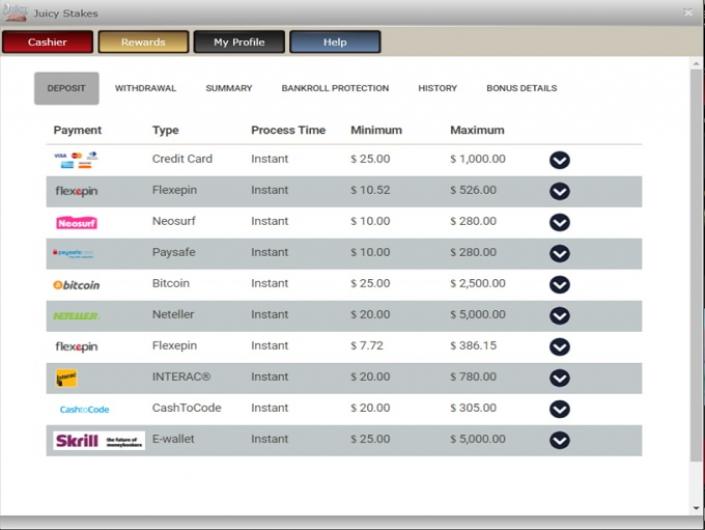Click the Paysafe card logo
The width and height of the screenshot is (705, 530).
pyautogui.click(x=76, y=254)
